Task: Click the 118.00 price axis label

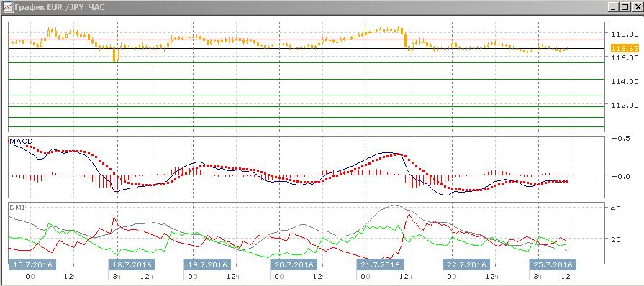Action: click(x=624, y=34)
